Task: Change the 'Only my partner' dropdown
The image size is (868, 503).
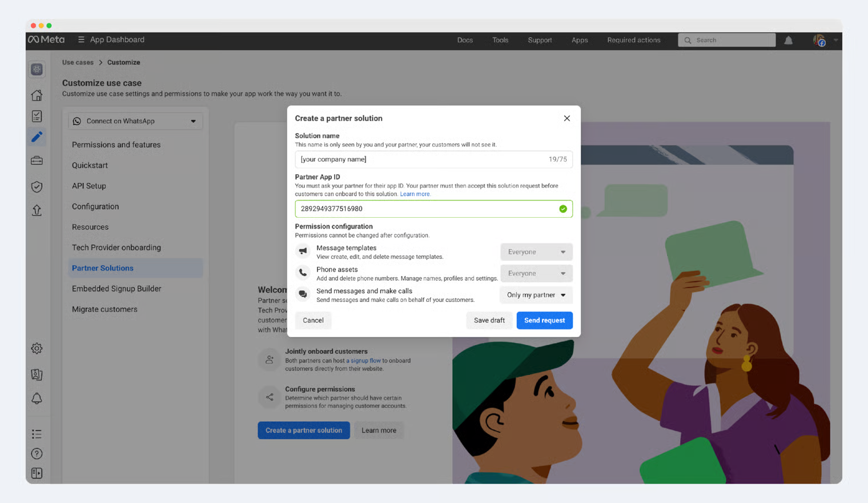Action: [536, 295]
